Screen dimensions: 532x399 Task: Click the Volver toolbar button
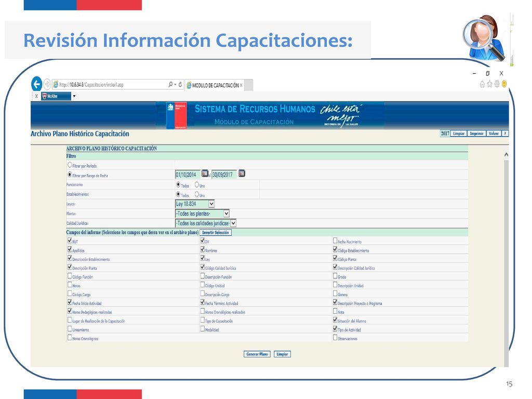pos(494,134)
